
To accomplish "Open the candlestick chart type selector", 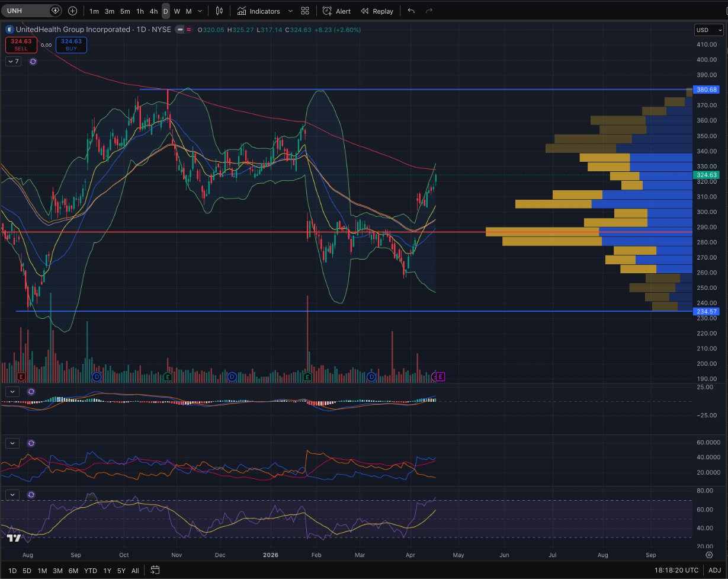I will (x=220, y=11).
